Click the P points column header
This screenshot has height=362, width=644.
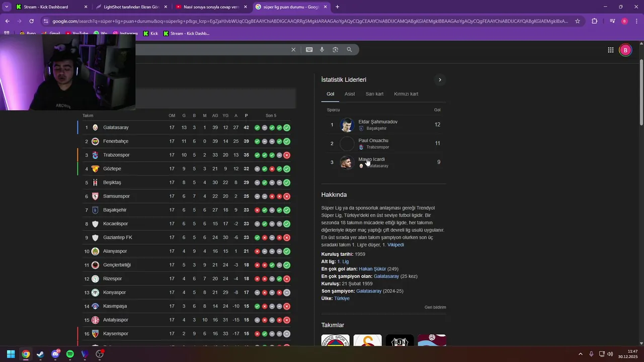click(246, 116)
